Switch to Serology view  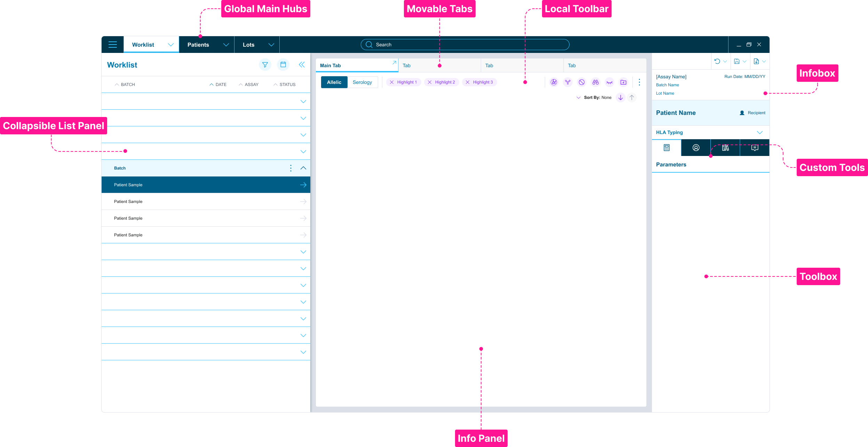coord(363,82)
